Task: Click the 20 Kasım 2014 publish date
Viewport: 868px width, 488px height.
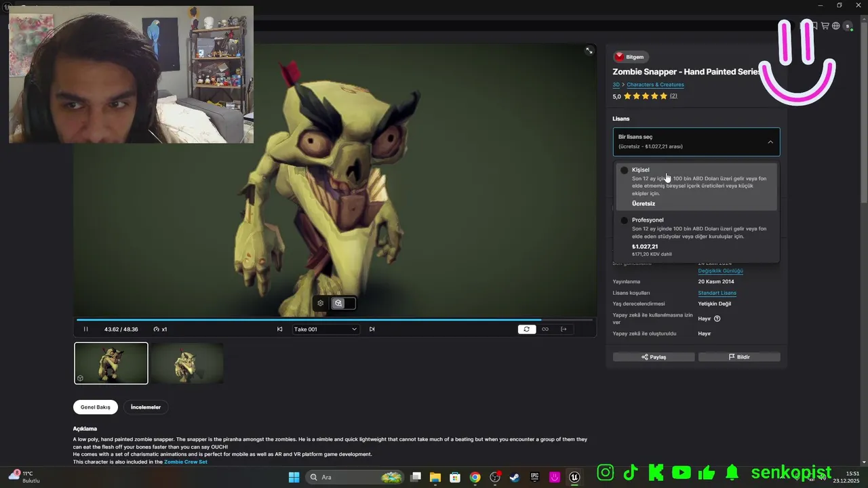Action: coord(716,282)
